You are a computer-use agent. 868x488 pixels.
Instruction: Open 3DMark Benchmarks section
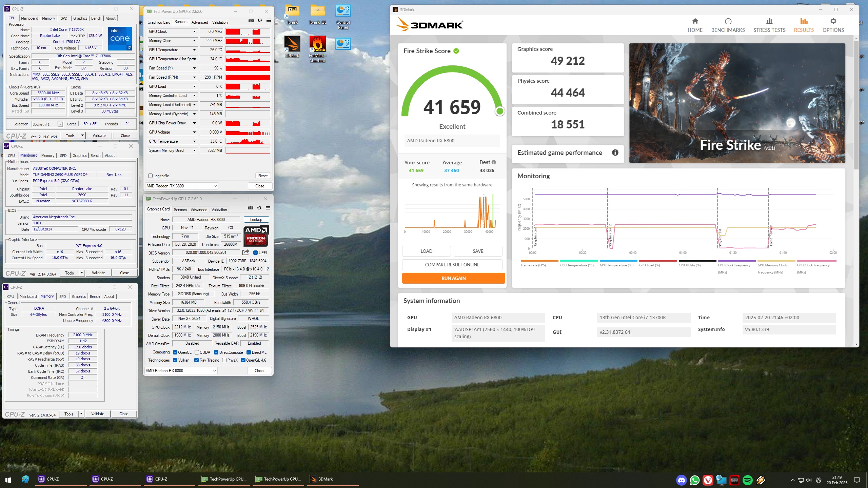(x=728, y=25)
